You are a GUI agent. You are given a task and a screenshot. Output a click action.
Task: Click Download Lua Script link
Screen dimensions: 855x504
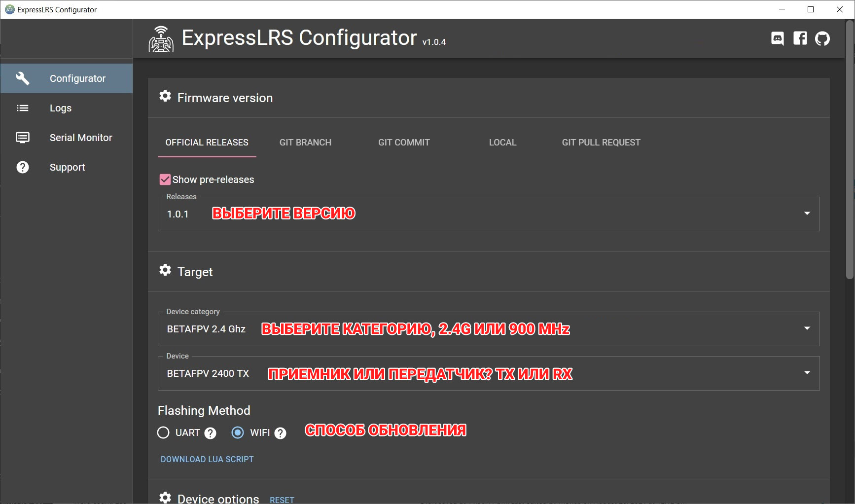point(207,459)
